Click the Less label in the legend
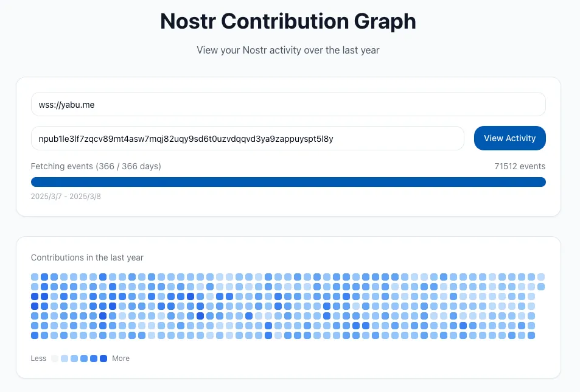The image size is (580, 392). (38, 359)
